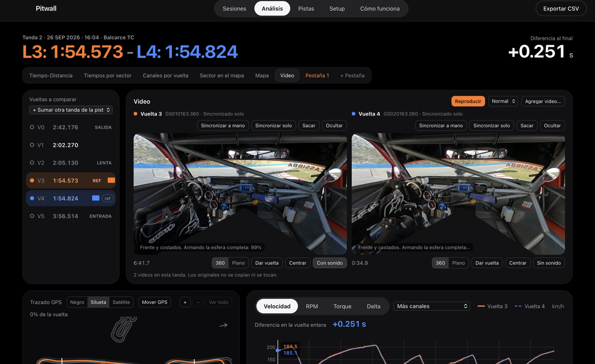
Task: Click 'Sincronizar a mano' for Vuelta 4
Action: click(x=441, y=126)
